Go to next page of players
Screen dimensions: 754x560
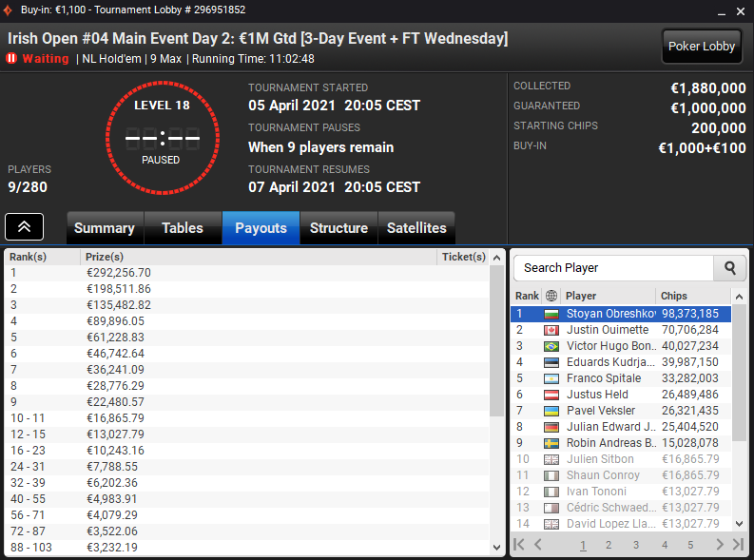tap(720, 545)
